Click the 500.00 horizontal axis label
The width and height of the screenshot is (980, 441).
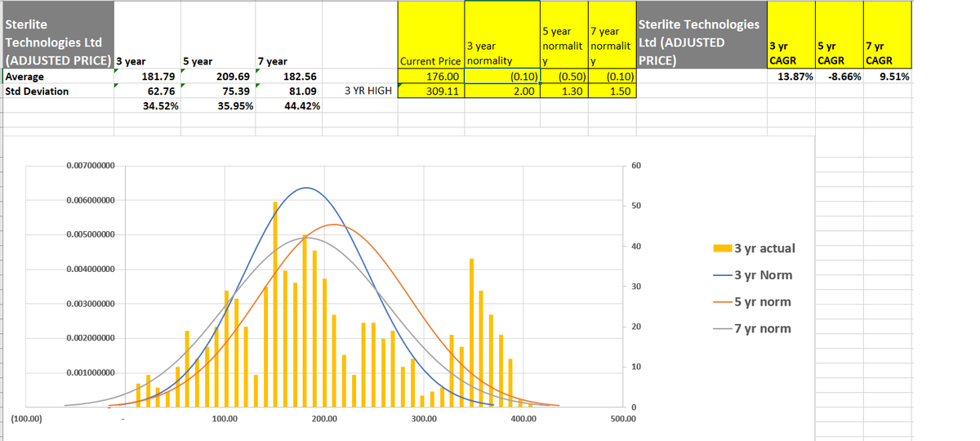click(623, 418)
